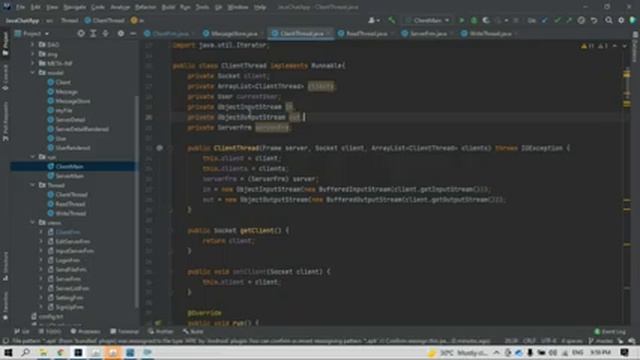Image resolution: width=640 pixels, height=360 pixels.
Task: Run ClientMain with coverage
Action: 486,20
